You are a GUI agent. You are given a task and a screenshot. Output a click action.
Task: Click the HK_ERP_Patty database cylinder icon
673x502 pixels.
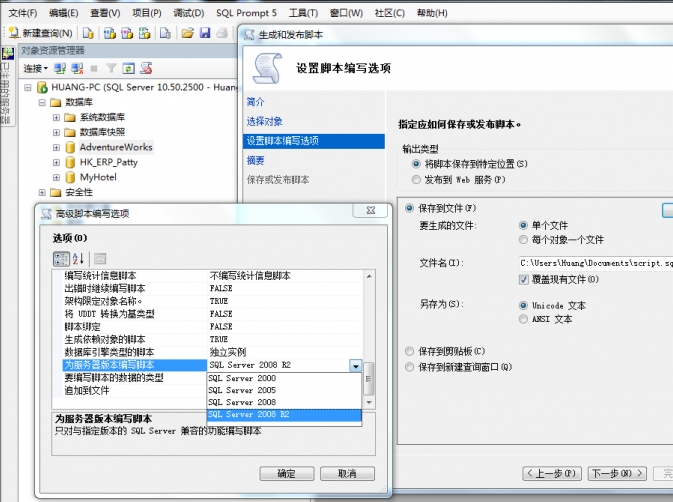tap(70, 162)
